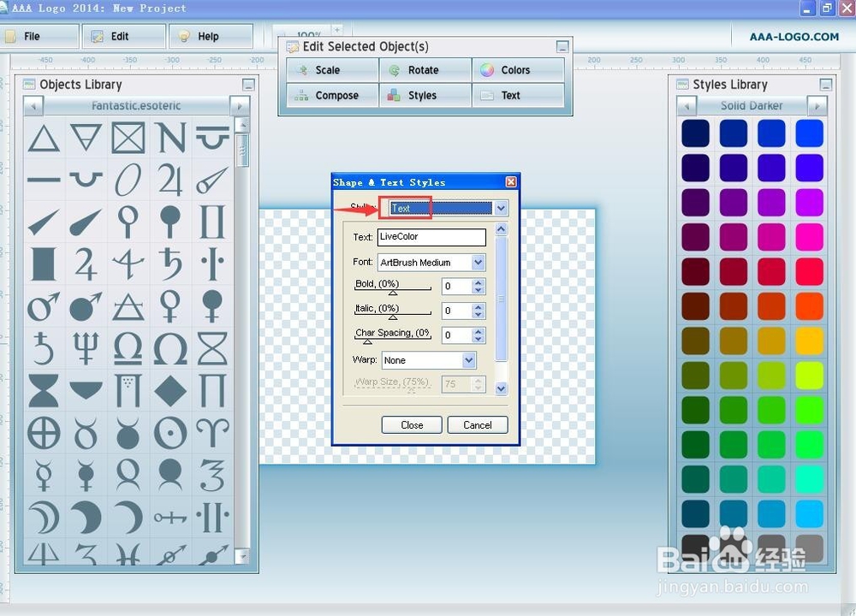This screenshot has width=856, height=616.
Task: Click the Fantastic.esoteric category label
Action: coord(136,106)
